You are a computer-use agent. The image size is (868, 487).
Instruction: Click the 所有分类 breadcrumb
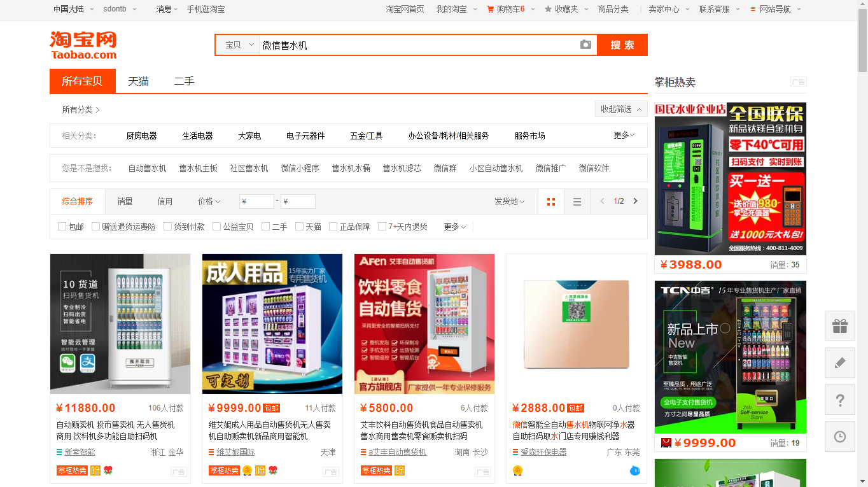click(81, 109)
